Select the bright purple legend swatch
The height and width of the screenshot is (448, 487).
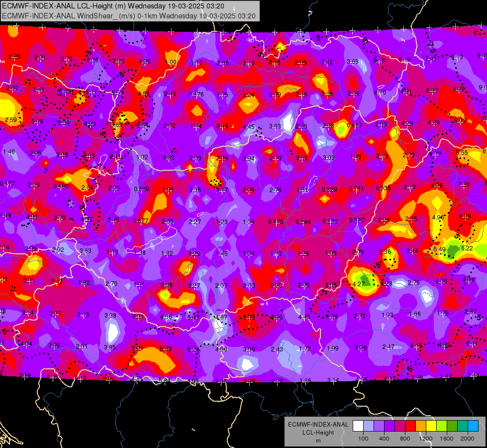click(x=390, y=426)
